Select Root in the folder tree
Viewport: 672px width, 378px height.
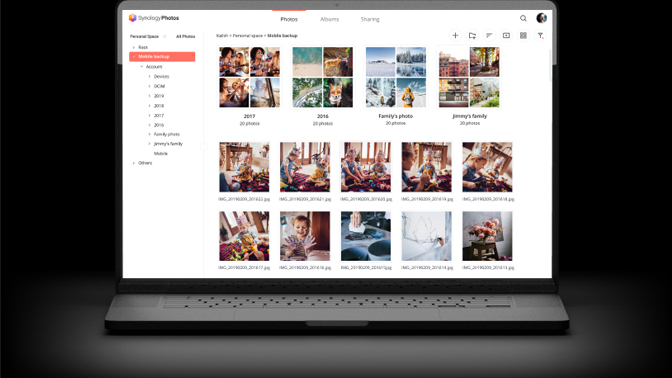[x=143, y=47]
